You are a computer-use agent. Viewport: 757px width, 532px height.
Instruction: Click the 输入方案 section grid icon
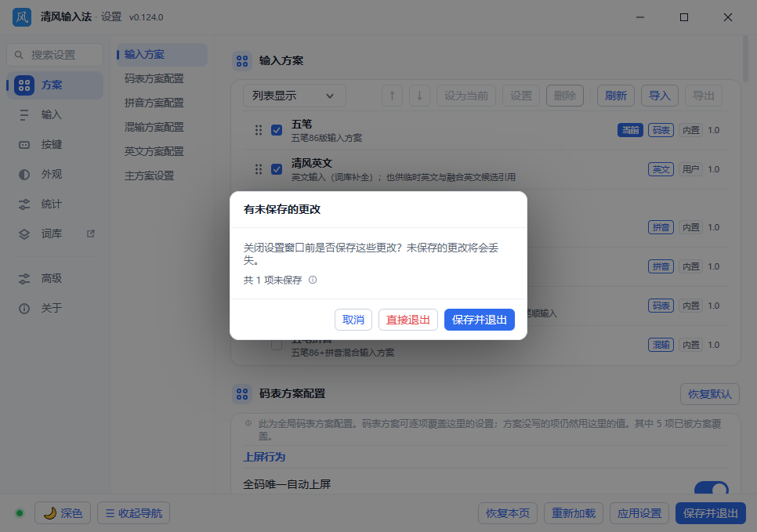tap(242, 61)
